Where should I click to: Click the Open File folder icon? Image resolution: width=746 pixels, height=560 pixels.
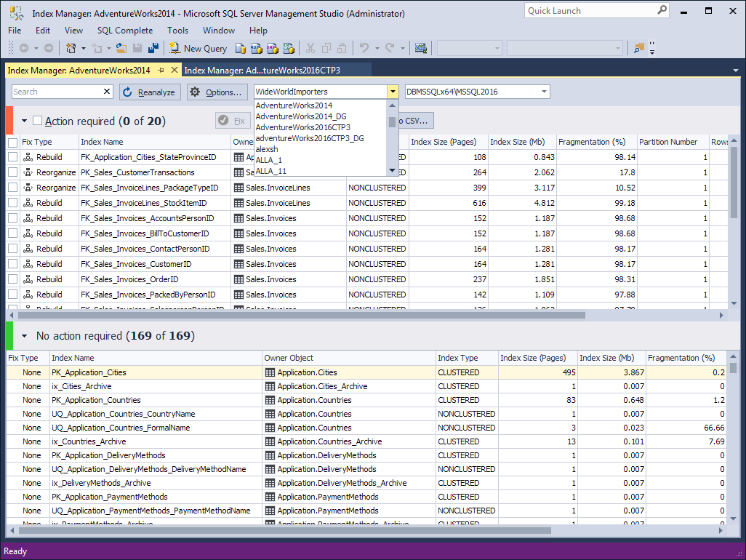[x=121, y=48]
